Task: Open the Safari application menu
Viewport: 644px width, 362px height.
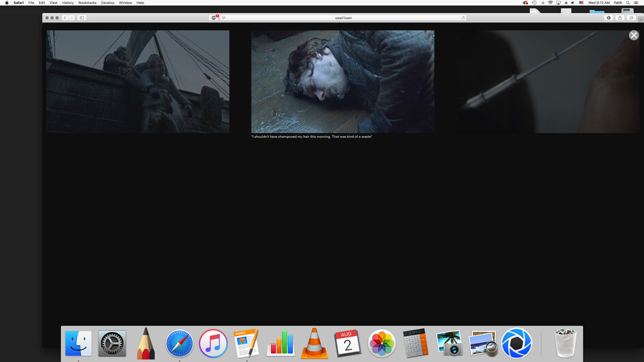Action: (18, 3)
